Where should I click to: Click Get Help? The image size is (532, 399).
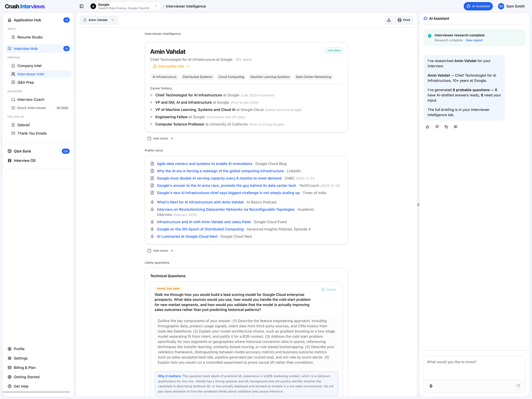pos(38,386)
